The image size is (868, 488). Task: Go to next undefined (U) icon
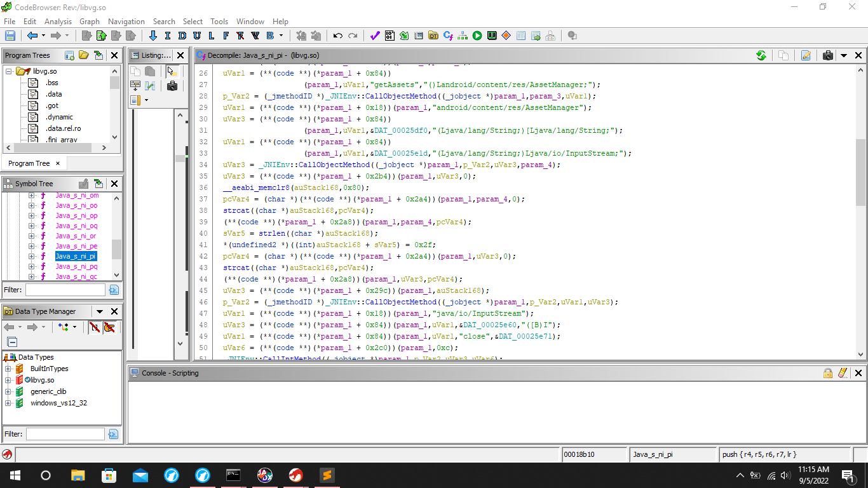196,36
